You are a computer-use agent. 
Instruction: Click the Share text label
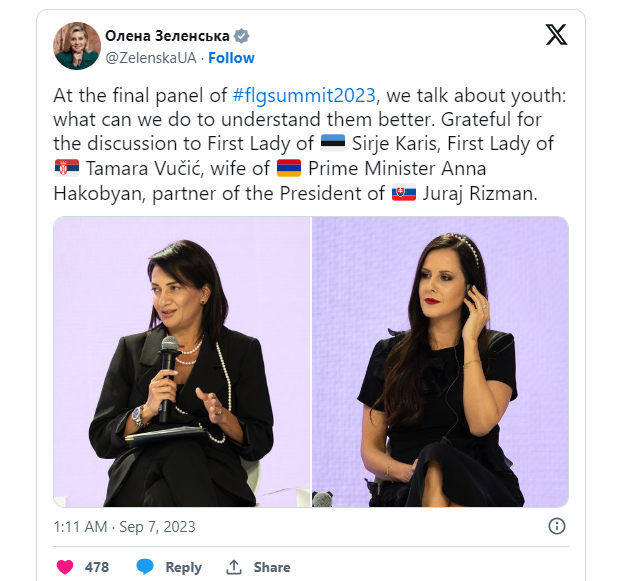pos(271,567)
